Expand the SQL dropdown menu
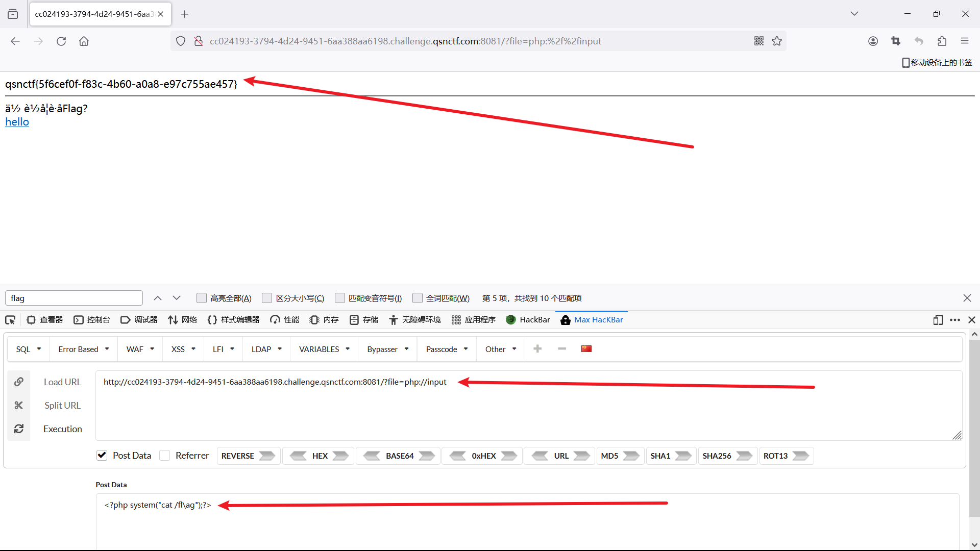980x551 pixels. pos(29,349)
